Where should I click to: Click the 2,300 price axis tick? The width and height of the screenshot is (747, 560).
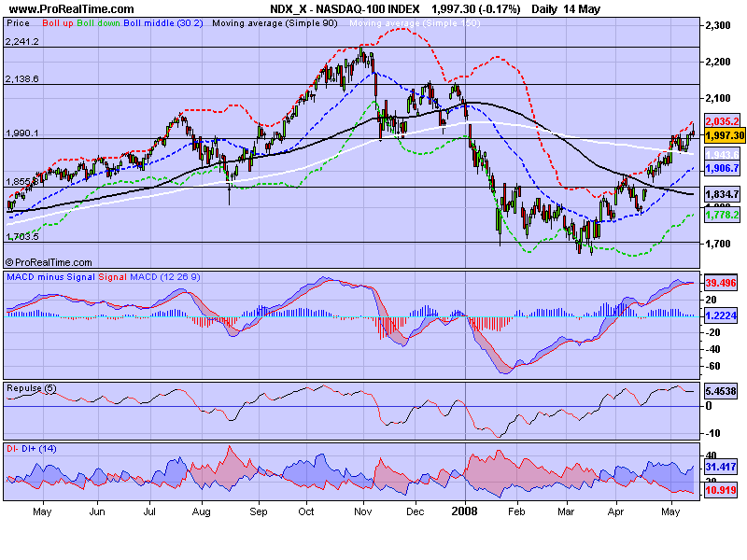718,25
